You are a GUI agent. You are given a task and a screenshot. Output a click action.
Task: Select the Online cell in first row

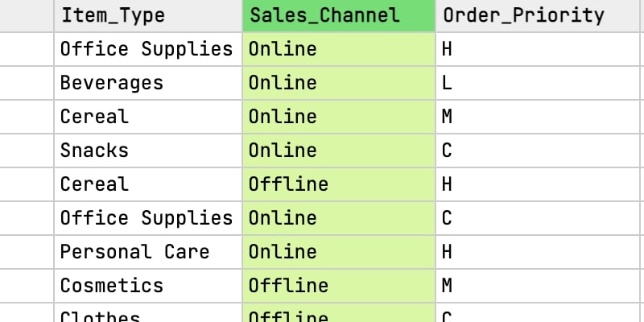click(x=339, y=49)
